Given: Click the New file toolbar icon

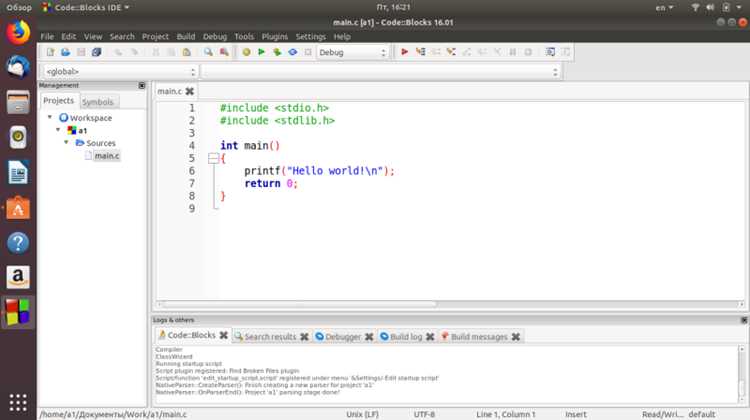Looking at the screenshot, I should tap(50, 52).
